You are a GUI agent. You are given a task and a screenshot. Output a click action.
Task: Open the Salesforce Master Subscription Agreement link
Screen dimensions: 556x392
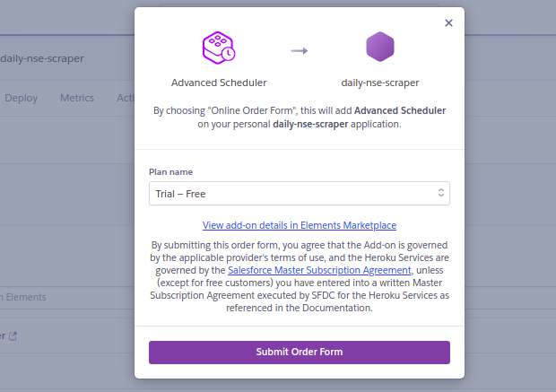click(x=319, y=270)
